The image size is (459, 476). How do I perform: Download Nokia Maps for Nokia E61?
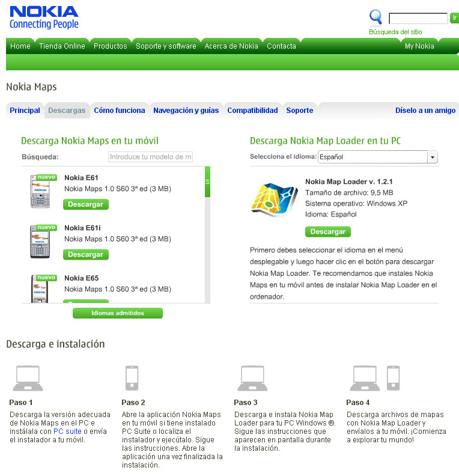(x=86, y=204)
